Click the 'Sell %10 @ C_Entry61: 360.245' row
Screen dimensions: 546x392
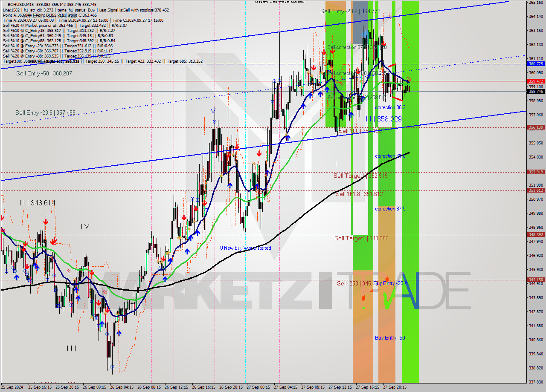tap(59, 35)
